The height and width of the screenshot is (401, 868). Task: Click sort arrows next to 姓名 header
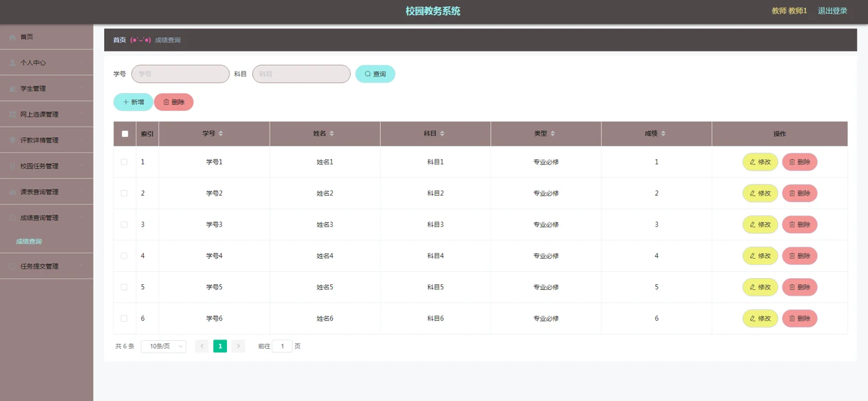[x=332, y=133]
